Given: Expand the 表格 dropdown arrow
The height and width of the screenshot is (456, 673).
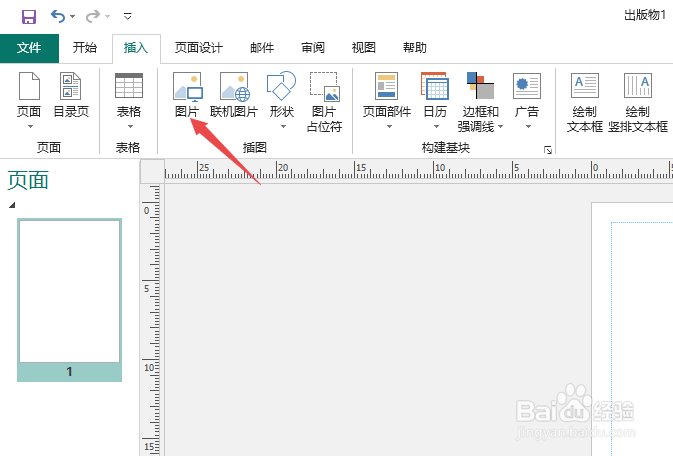Looking at the screenshot, I should coord(130,127).
